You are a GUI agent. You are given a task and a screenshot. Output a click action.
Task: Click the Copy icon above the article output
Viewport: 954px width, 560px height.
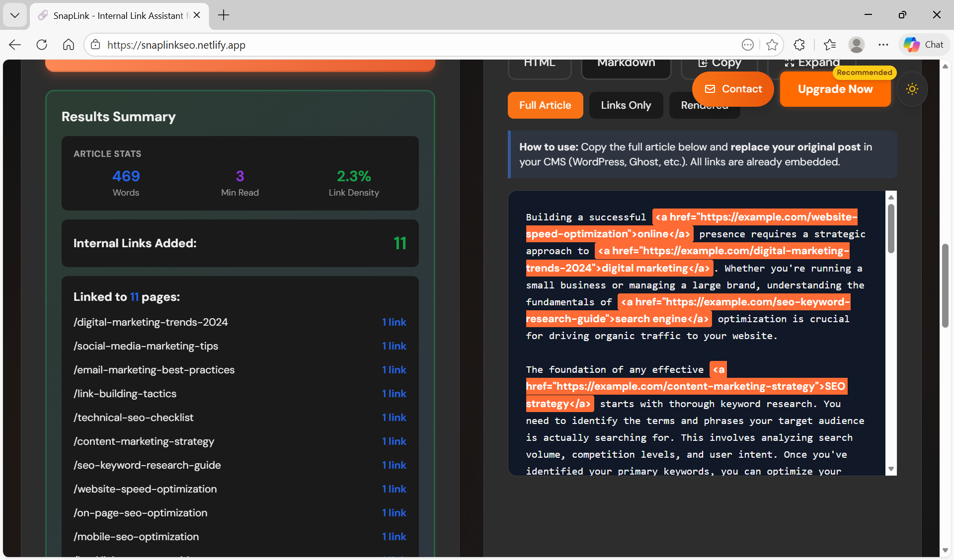coord(719,63)
